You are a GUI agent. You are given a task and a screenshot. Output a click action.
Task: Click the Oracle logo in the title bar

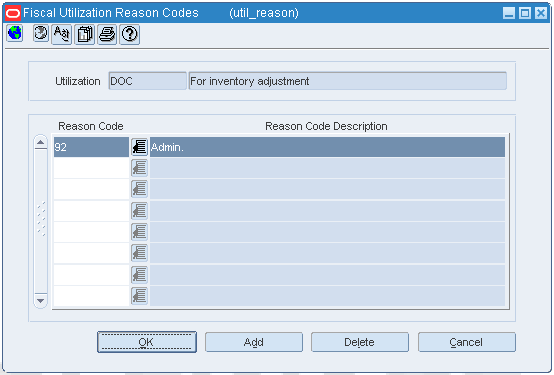[x=13, y=13]
